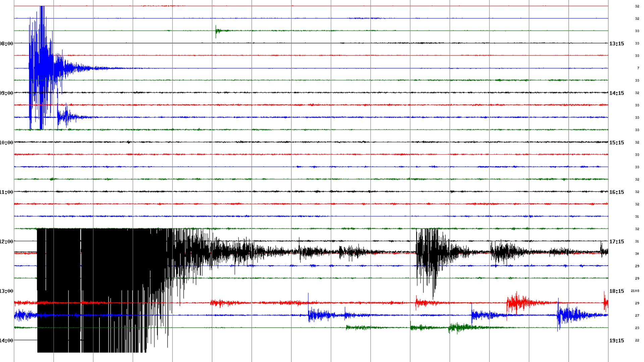Click the amplitude value 30
644x362 pixels.
coord(637,254)
